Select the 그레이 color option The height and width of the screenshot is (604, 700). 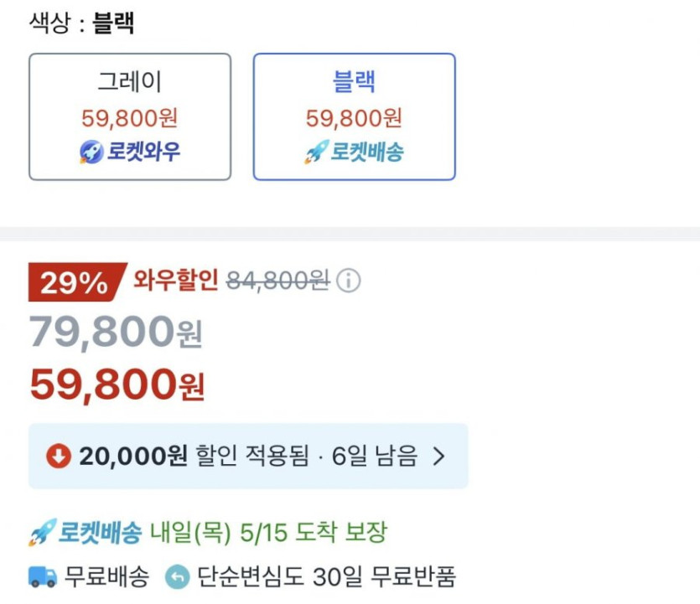click(x=130, y=116)
